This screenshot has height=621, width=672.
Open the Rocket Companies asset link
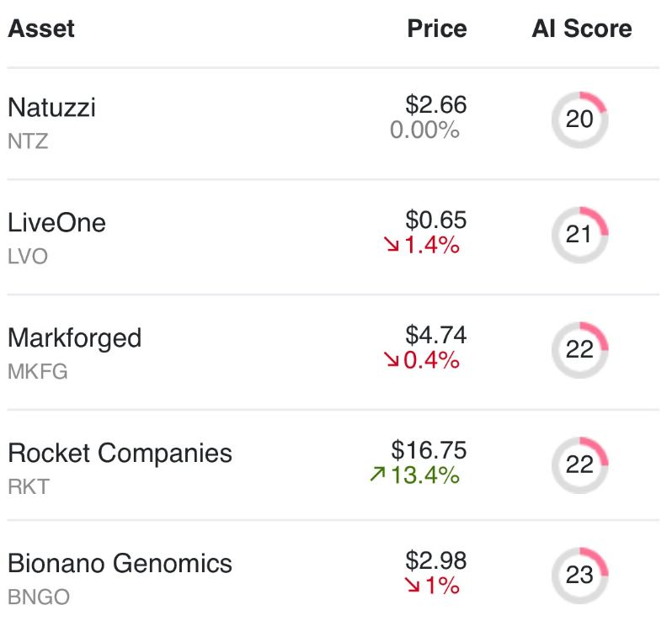[120, 453]
